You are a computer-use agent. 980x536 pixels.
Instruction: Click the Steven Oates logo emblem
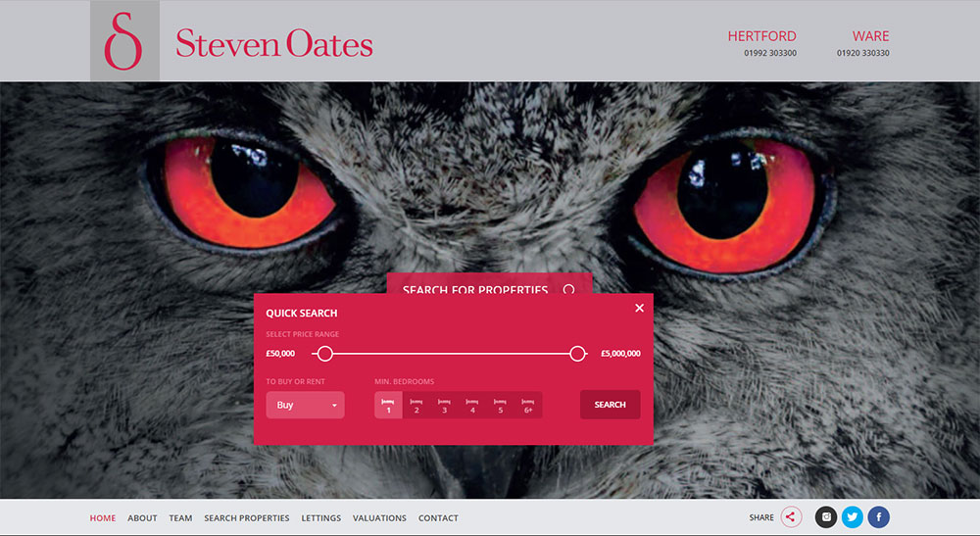[x=124, y=41]
